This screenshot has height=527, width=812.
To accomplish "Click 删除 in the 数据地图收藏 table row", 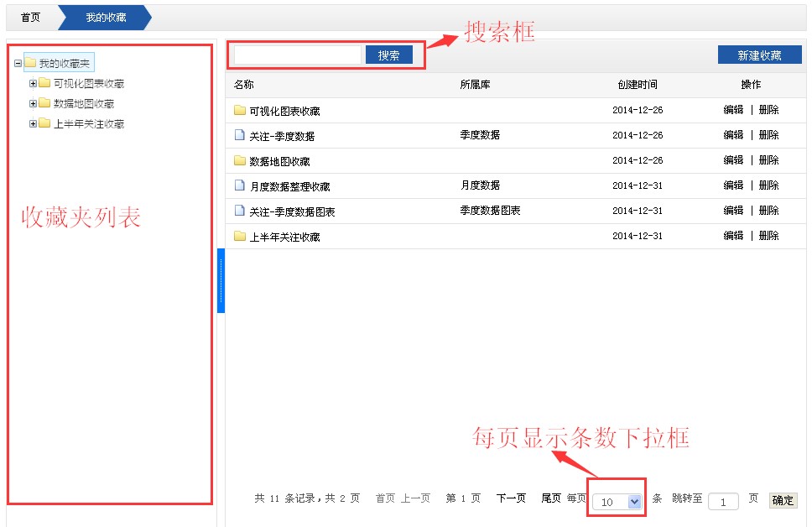I will 769,159.
